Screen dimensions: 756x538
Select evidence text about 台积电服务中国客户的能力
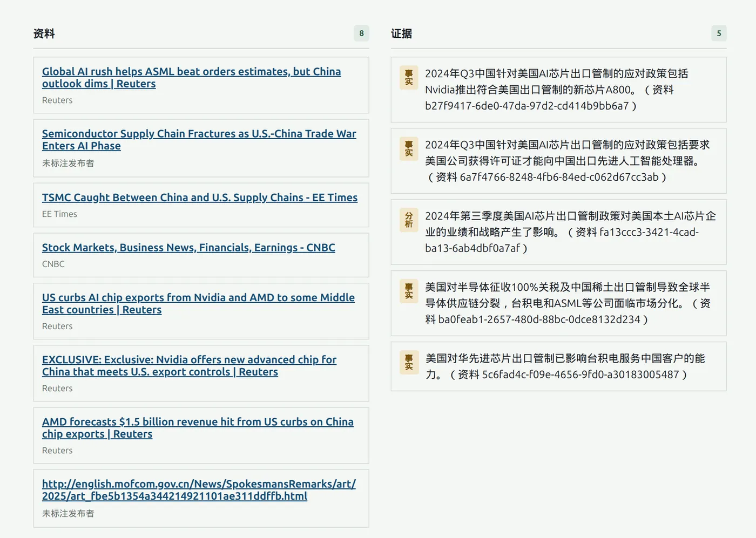click(565, 366)
